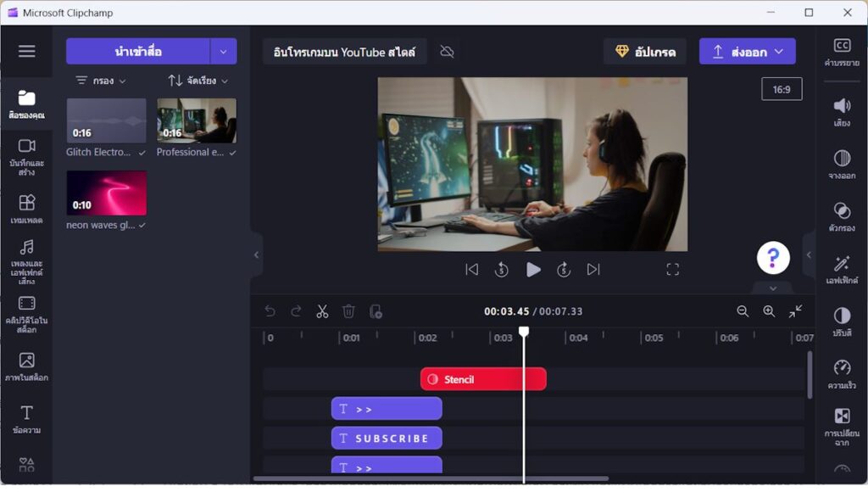Toggle fullscreen preview mode
The height and width of the screenshot is (492, 868).
click(673, 269)
